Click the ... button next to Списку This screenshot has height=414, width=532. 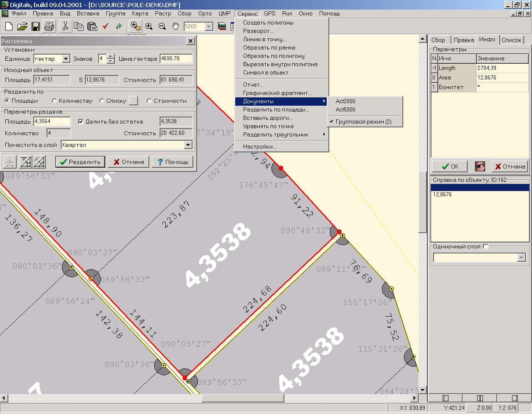pyautogui.click(x=133, y=101)
